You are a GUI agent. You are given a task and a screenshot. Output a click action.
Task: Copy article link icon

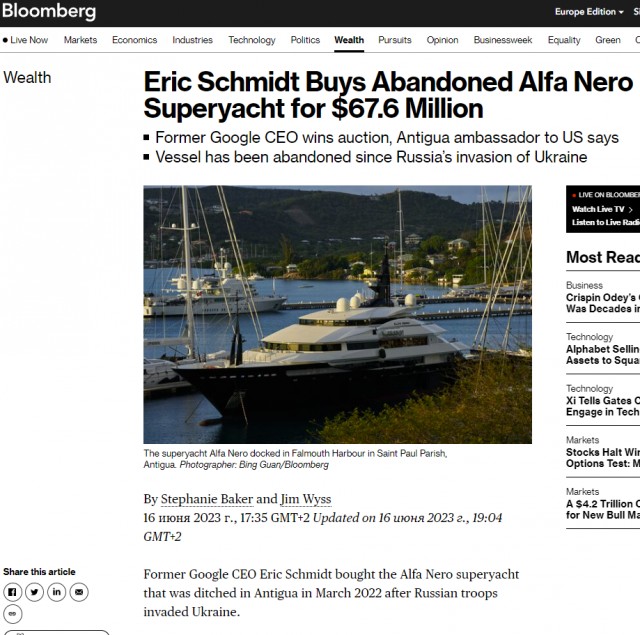(x=12, y=614)
